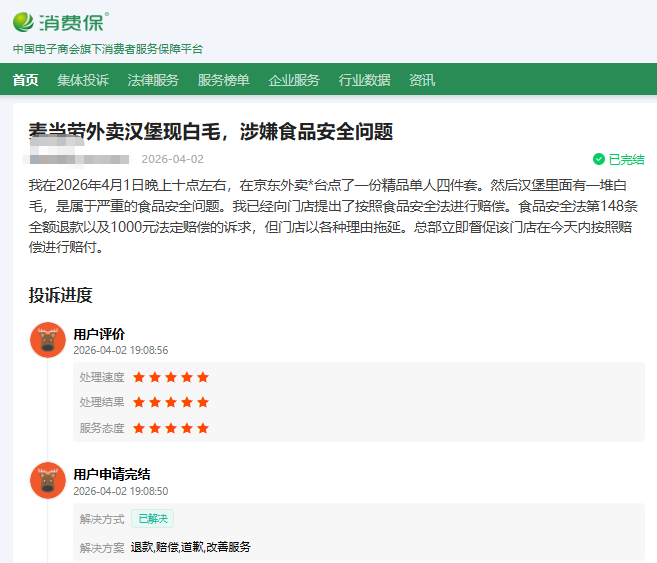Click the 用户评价 timeline entry title
657x563 pixels.
coord(99,334)
